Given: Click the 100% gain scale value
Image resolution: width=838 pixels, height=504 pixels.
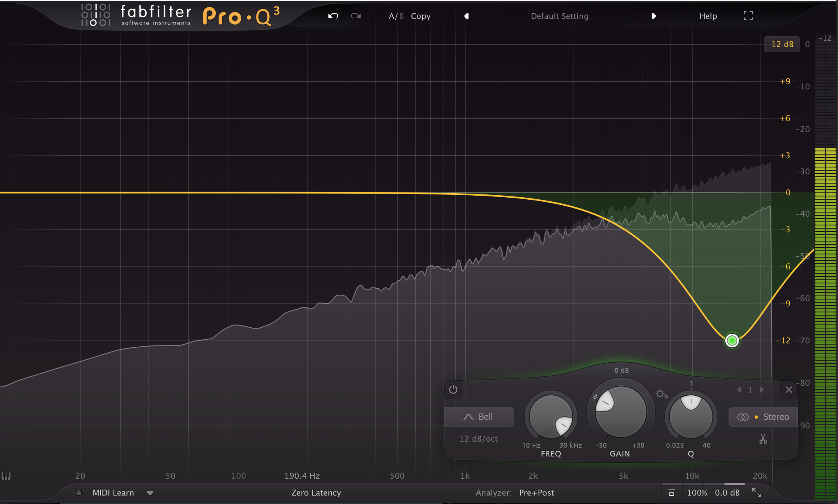Looking at the screenshot, I should [x=697, y=493].
